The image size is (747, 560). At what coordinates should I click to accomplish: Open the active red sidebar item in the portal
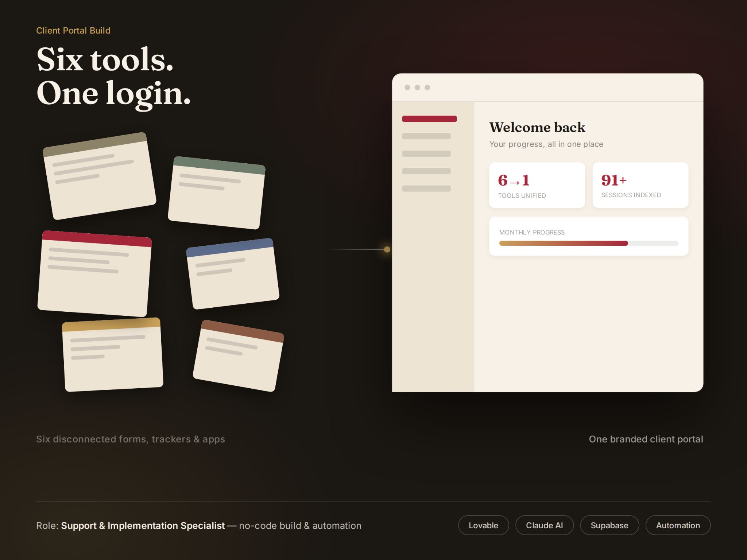[429, 119]
